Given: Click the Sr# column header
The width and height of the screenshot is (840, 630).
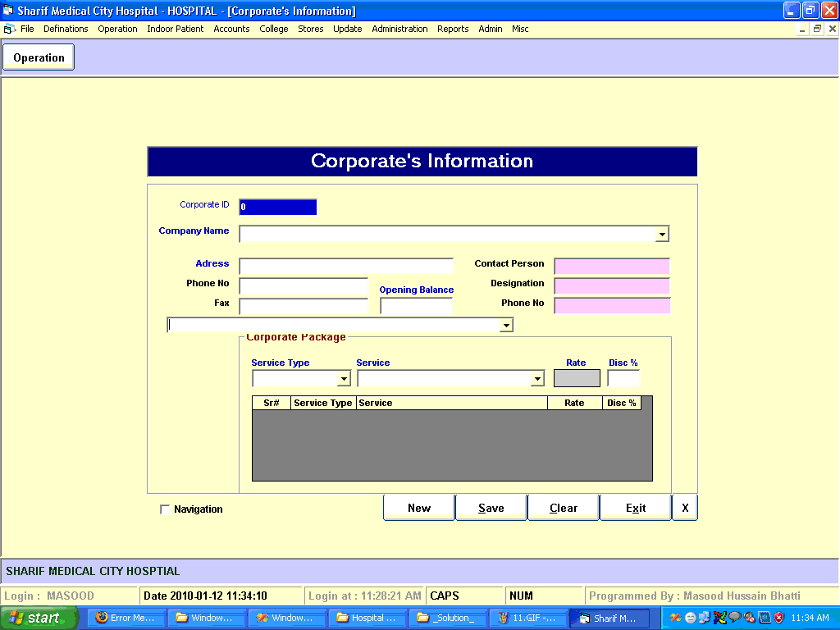Looking at the screenshot, I should [x=272, y=403].
